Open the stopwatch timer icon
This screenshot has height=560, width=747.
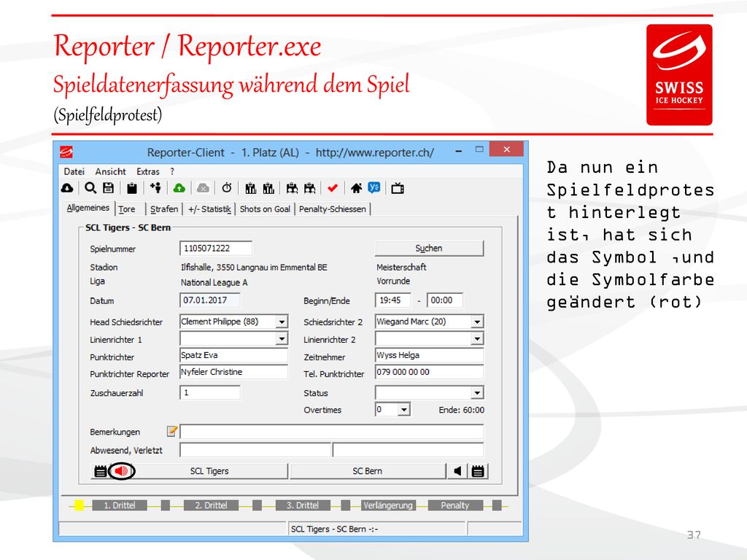point(227,188)
